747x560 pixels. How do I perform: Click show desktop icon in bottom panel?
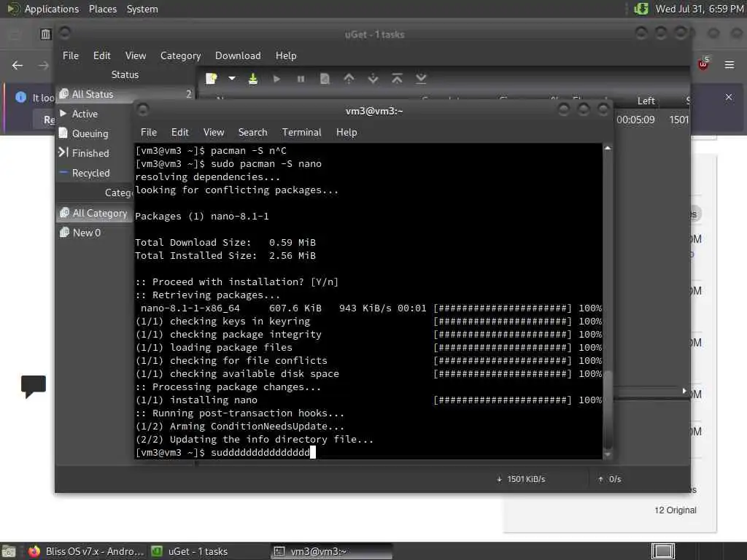(9, 551)
